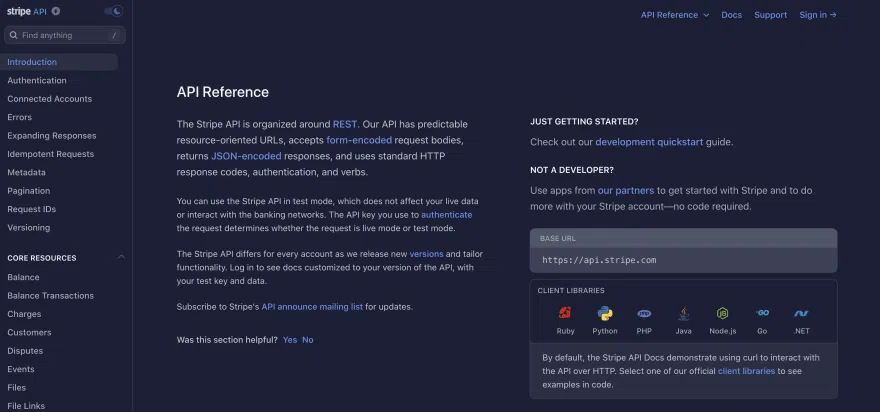
Task: Focus the Find anything search field
Action: click(65, 35)
